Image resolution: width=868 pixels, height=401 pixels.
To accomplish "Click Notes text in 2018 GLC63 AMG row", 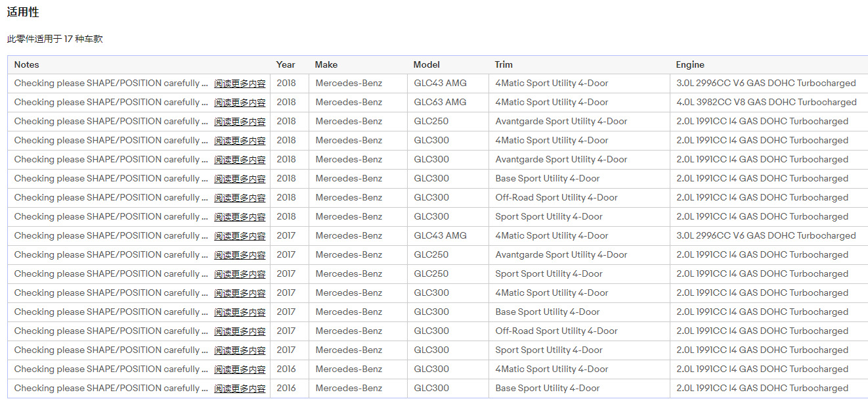I will [x=111, y=102].
